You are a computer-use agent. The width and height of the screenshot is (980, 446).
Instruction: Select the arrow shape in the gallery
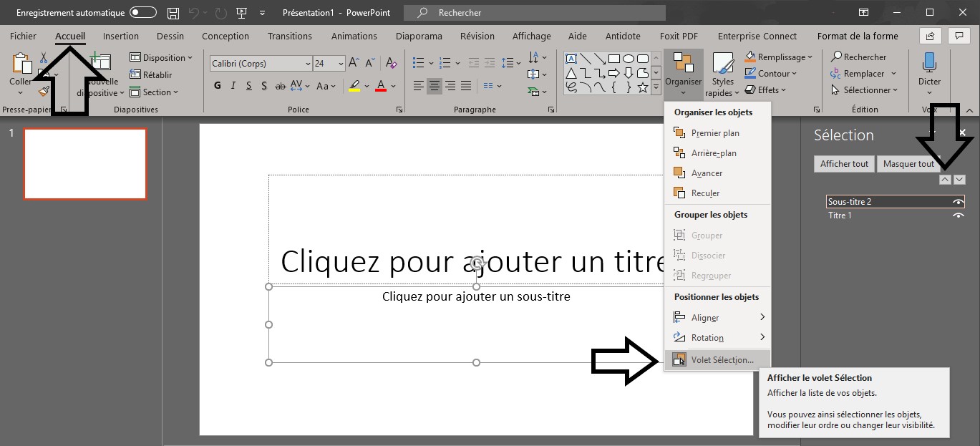(614, 72)
